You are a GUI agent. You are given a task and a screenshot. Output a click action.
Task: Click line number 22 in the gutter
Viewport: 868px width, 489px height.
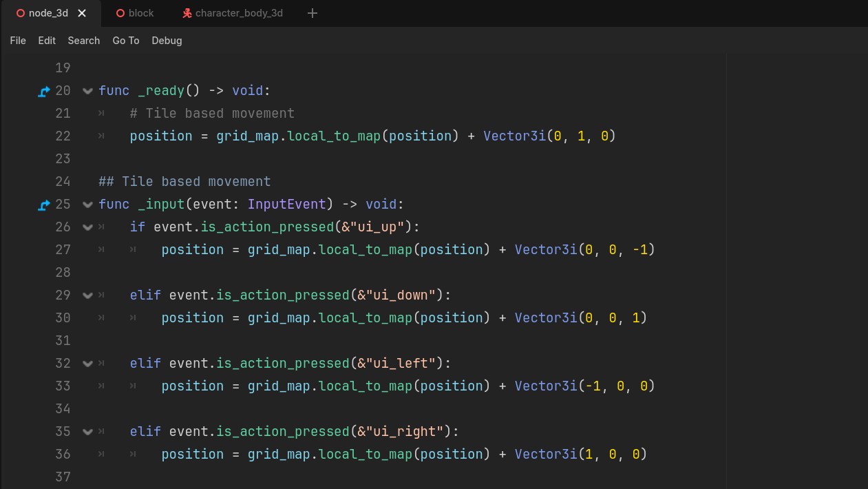[x=63, y=136]
